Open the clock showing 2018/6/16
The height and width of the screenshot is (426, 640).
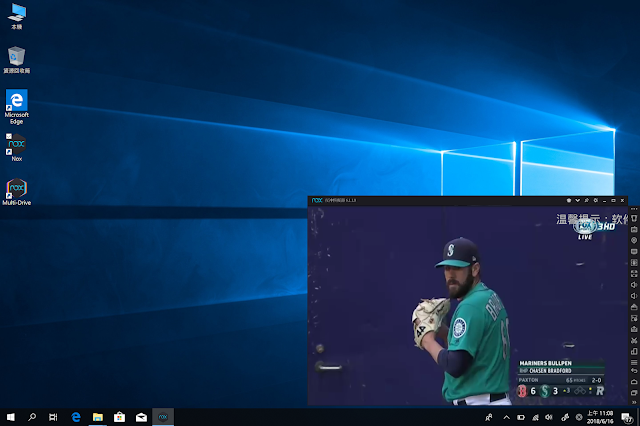(600, 417)
